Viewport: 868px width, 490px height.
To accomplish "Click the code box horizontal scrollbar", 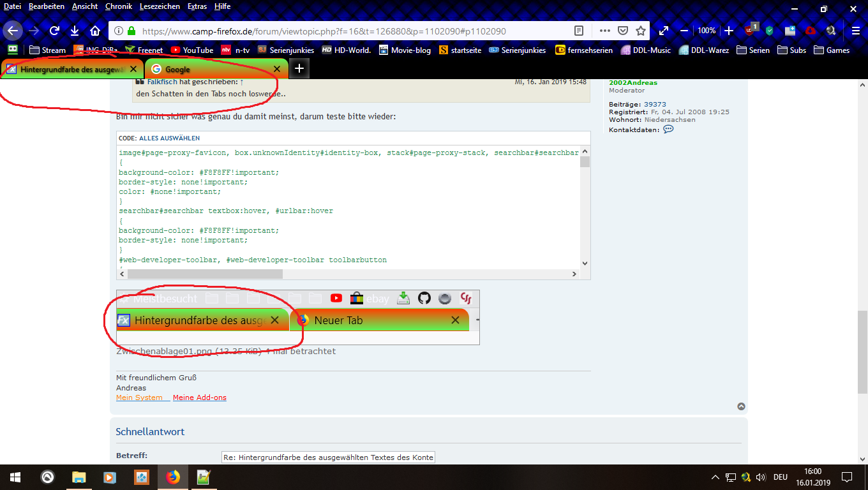I will 206,274.
